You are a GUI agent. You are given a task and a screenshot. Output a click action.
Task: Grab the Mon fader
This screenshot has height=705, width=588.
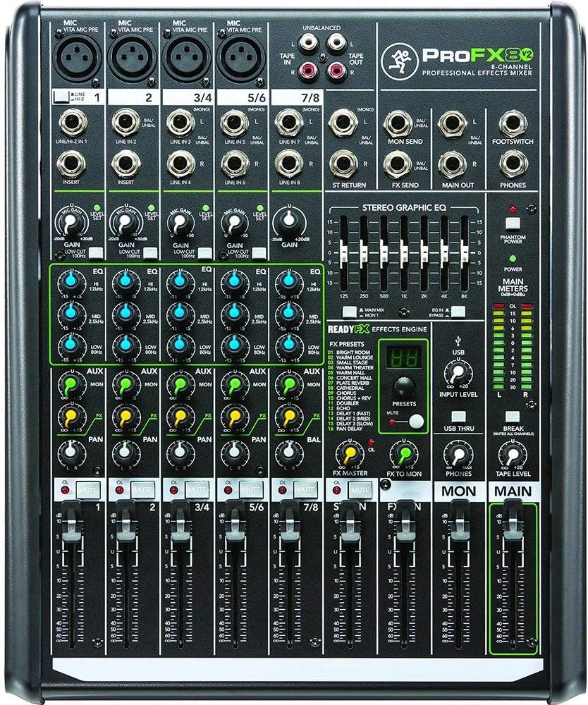[459, 521]
